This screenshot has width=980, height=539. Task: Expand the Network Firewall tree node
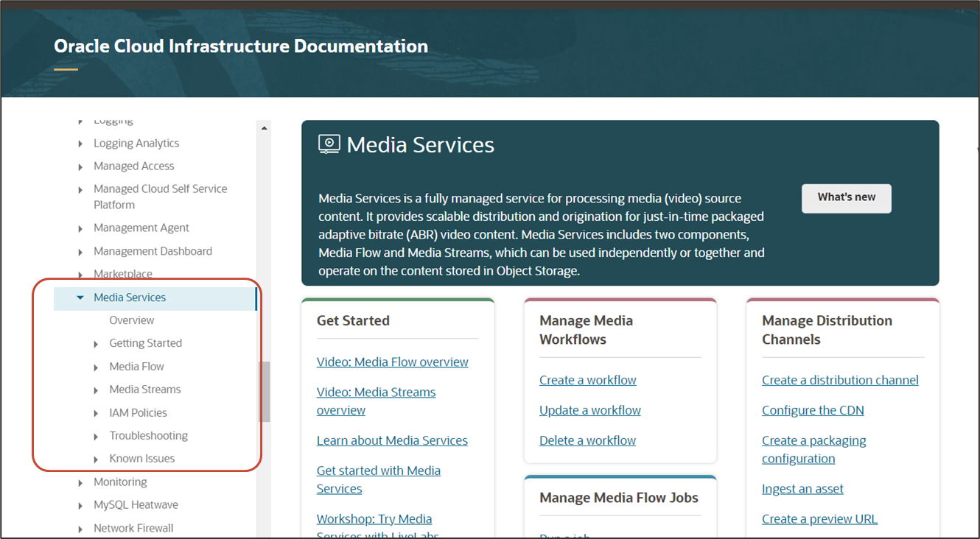tap(80, 528)
